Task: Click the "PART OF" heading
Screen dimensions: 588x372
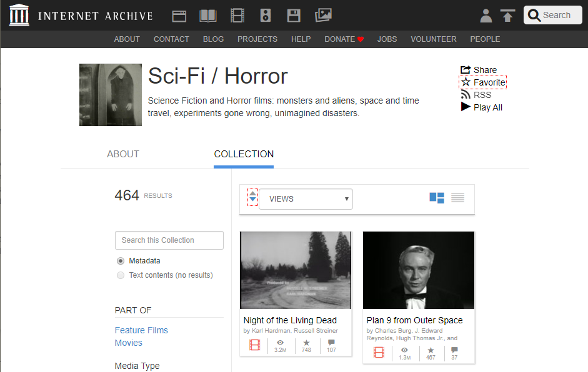Action: (x=132, y=311)
